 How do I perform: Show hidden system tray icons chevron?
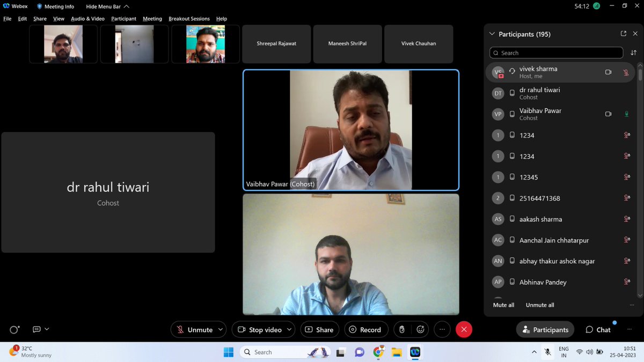coord(534,352)
